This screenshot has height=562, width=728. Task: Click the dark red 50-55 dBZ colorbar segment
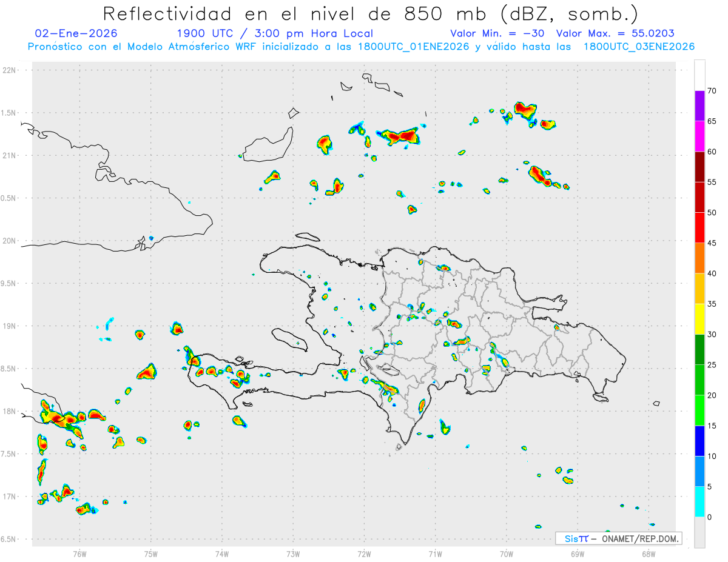pyautogui.click(x=699, y=197)
